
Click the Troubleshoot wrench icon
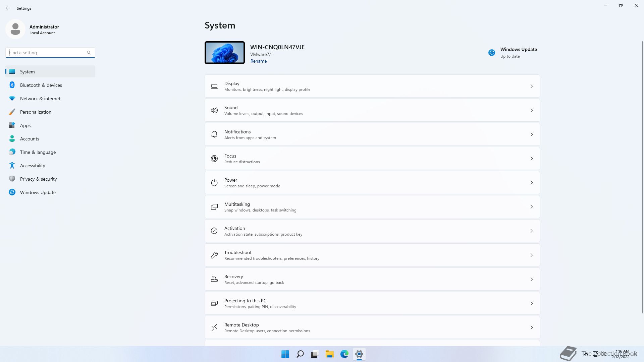point(214,255)
